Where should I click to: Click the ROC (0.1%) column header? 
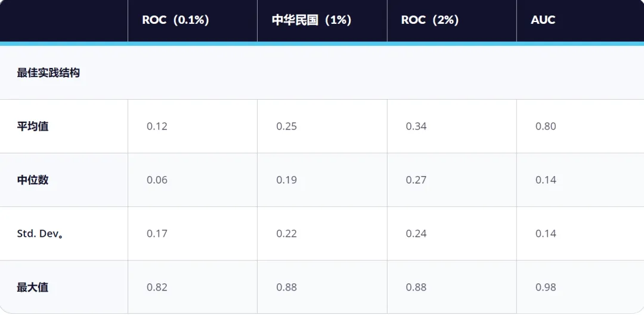pyautogui.click(x=192, y=20)
